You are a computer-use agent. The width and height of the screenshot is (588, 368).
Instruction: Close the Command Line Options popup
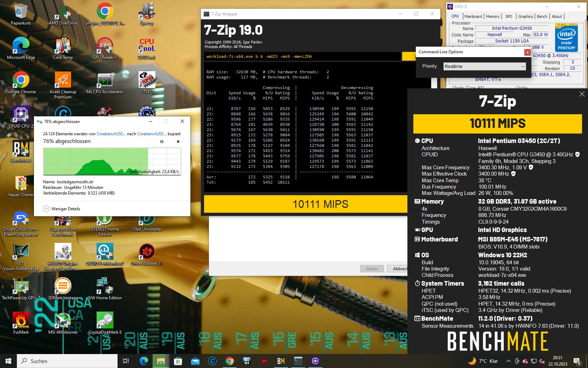tap(527, 52)
